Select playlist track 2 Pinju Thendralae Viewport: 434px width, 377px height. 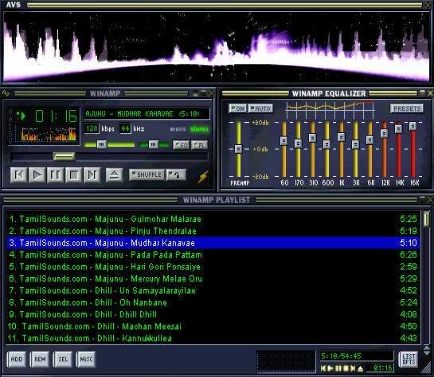coord(213,231)
